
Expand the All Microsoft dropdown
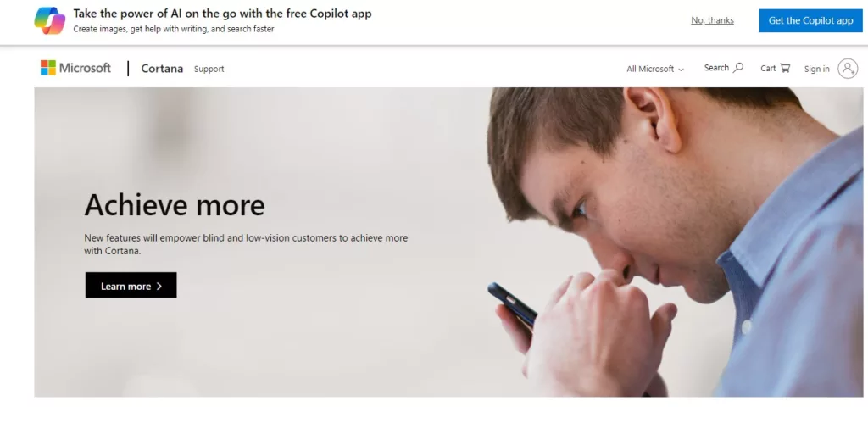(655, 69)
